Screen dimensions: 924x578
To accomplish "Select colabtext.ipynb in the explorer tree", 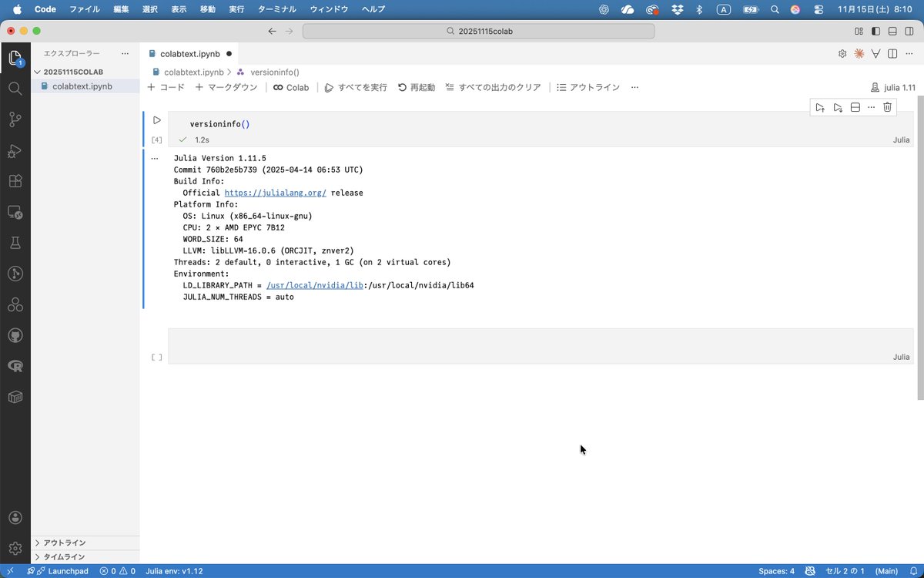I will coord(85,86).
